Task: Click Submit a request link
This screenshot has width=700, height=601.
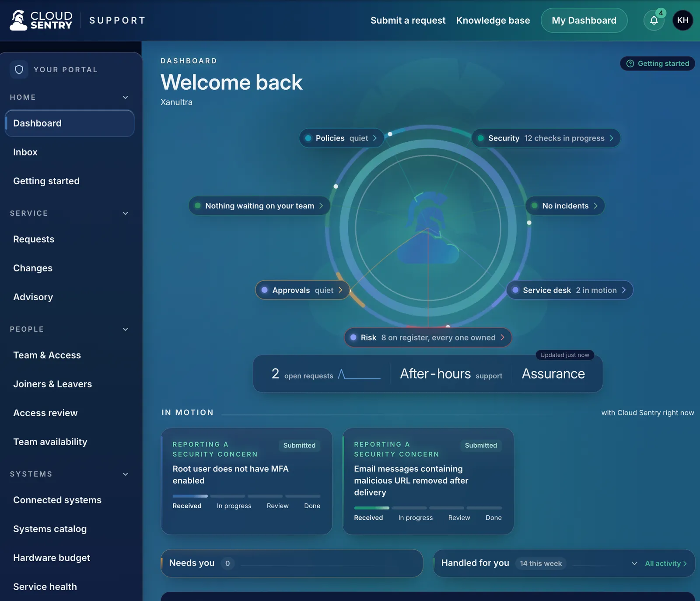Action: [408, 21]
